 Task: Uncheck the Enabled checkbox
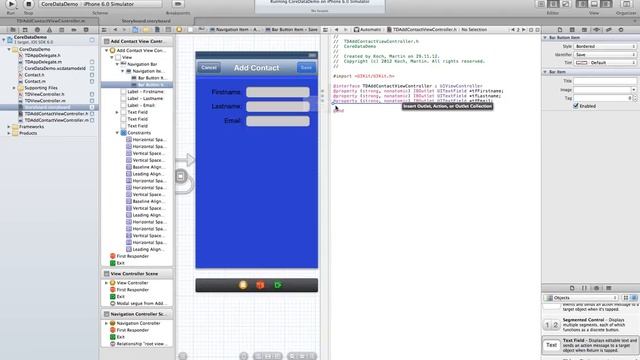pos(576,106)
